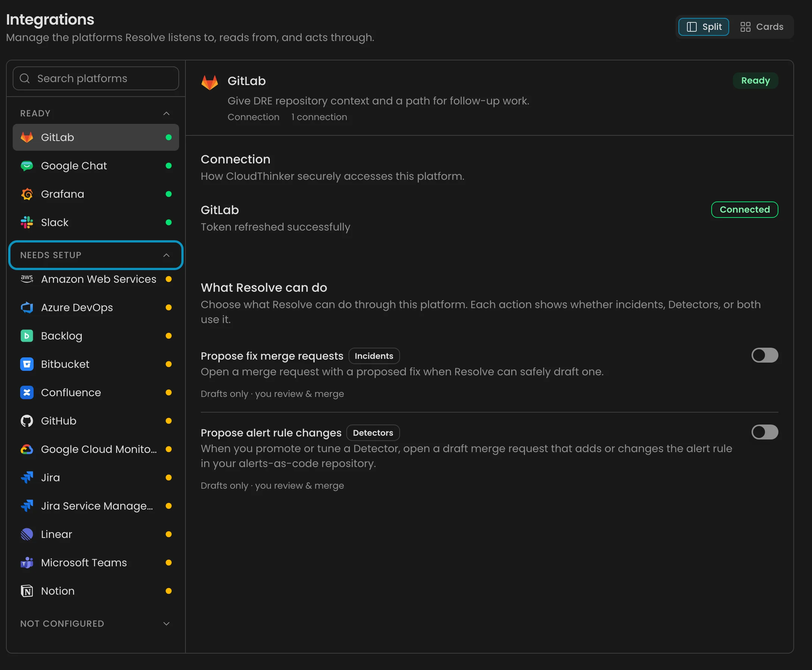Click the search magnifier icon
Viewport: 812px width, 670px height.
coord(25,78)
